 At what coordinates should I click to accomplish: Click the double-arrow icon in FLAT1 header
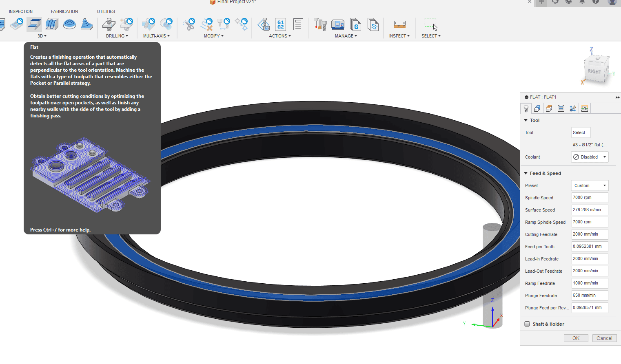tap(617, 97)
